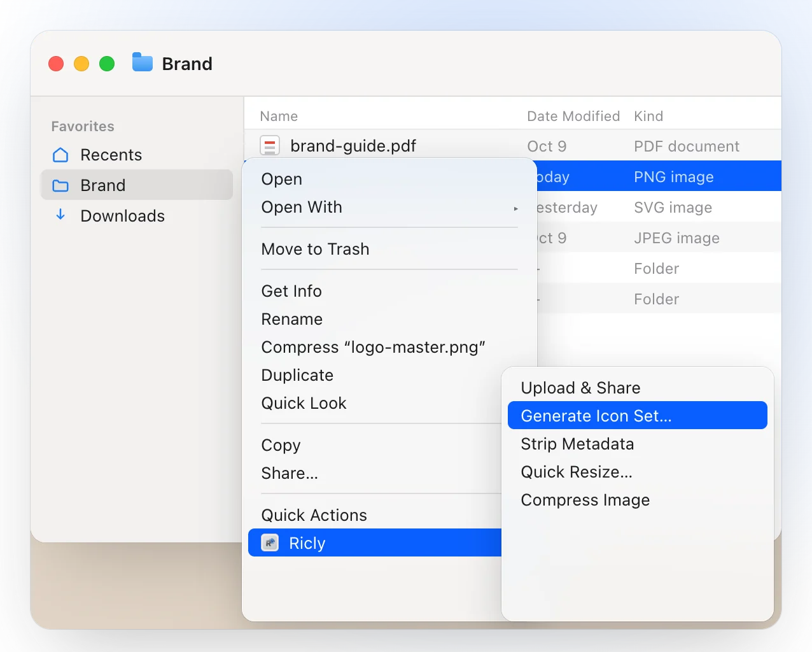The width and height of the screenshot is (812, 652).
Task: Click the Downloads arrow sidebar icon
Action: click(x=60, y=215)
